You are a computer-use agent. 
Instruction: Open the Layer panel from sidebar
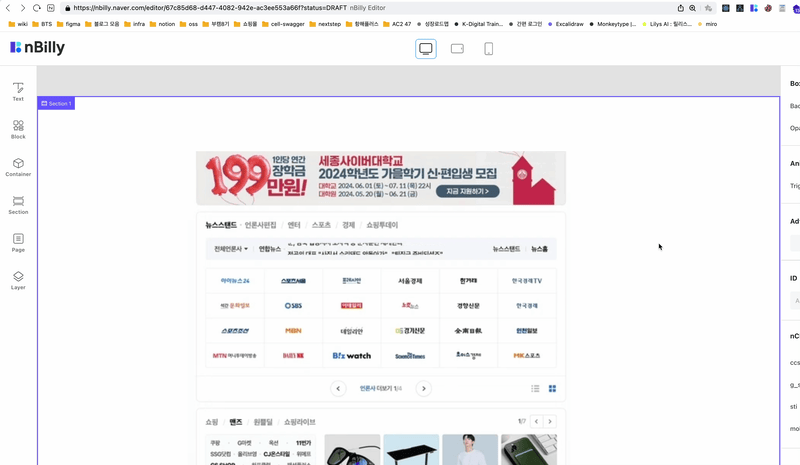pyautogui.click(x=18, y=281)
